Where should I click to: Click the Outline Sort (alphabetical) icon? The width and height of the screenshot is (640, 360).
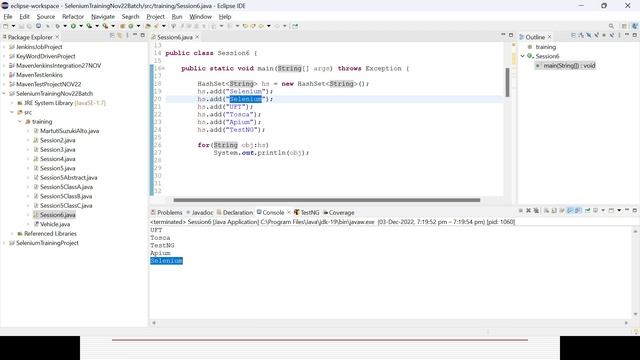tap(581, 36)
